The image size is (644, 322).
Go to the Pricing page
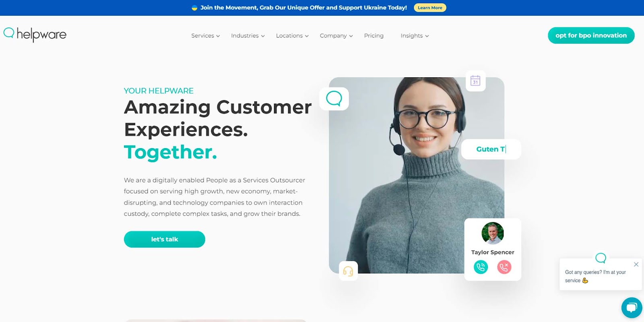click(374, 36)
